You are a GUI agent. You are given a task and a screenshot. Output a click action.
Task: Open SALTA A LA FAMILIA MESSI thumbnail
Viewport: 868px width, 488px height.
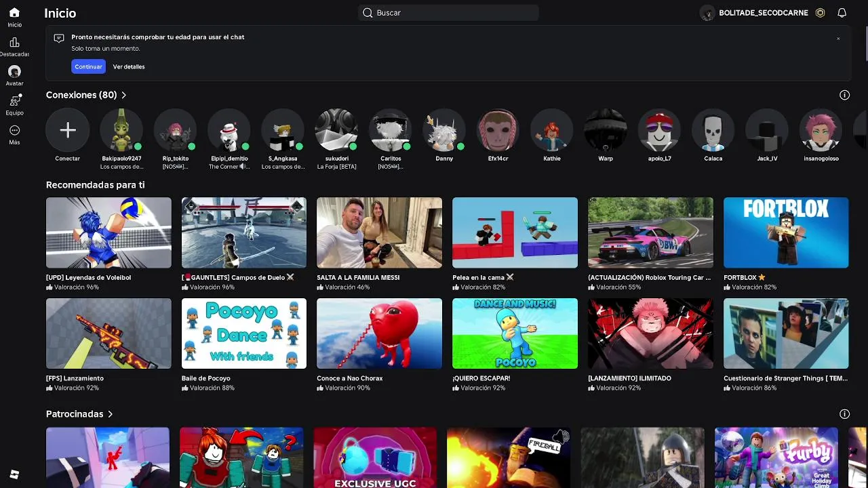[x=379, y=232]
